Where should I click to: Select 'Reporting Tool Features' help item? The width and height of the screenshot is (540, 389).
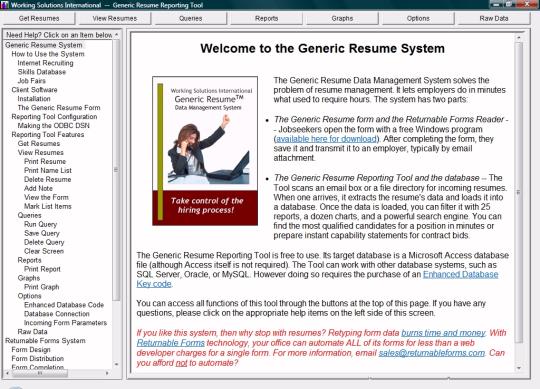[48, 135]
